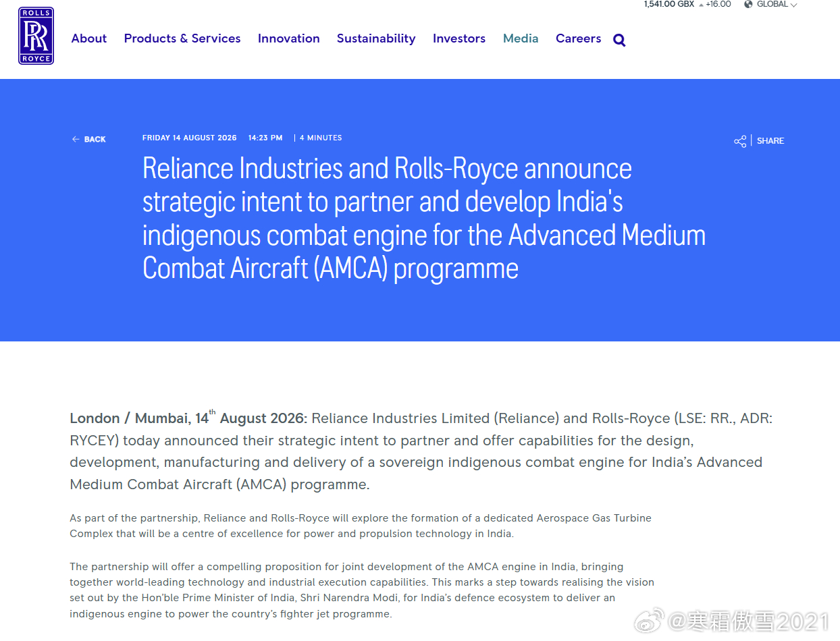The height and width of the screenshot is (641, 840).
Task: Click the 4 MINUTES read time
Action: [x=321, y=138]
